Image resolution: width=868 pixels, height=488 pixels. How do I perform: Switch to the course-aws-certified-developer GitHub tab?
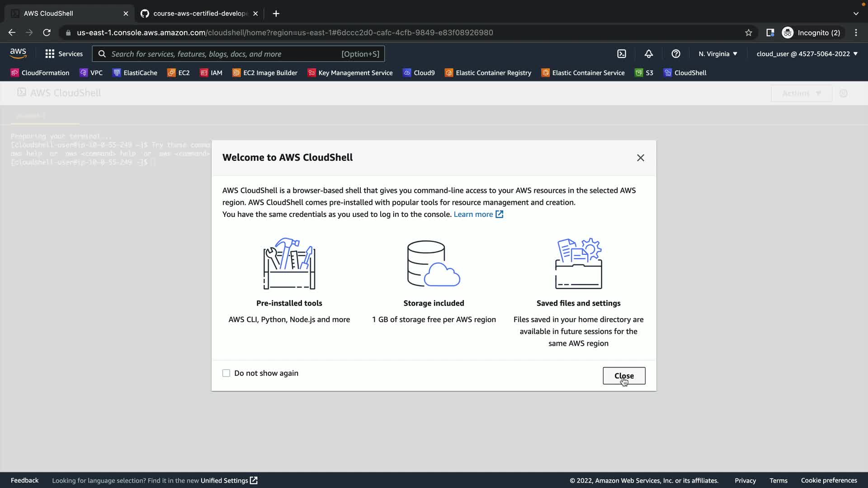click(199, 14)
